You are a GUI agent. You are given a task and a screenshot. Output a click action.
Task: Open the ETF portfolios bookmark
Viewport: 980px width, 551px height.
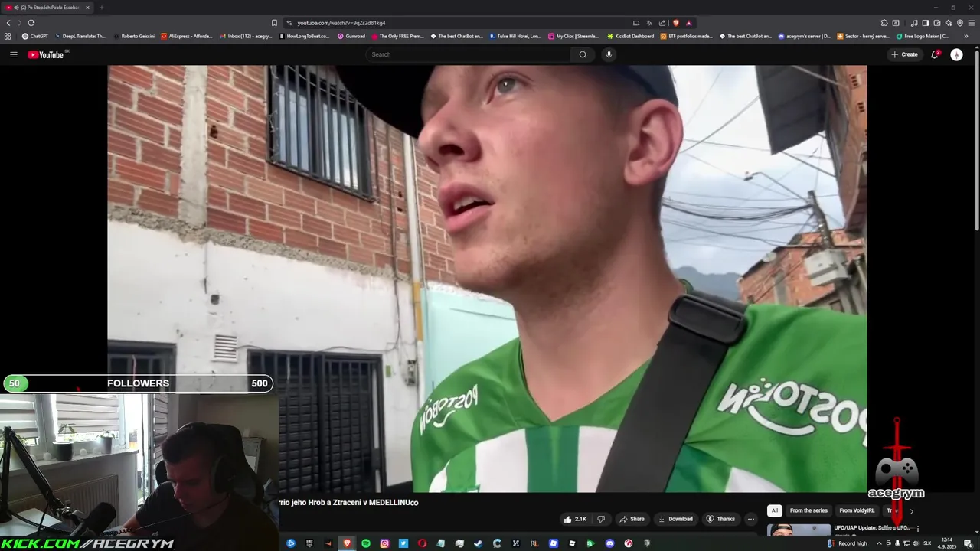pyautogui.click(x=687, y=36)
